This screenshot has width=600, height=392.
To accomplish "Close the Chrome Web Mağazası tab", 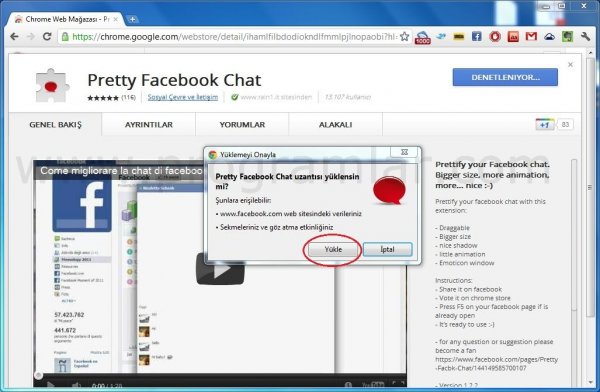I will [x=115, y=19].
